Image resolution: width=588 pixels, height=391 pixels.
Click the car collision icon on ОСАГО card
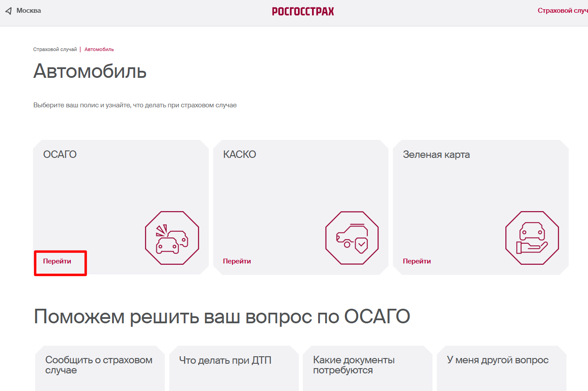click(x=172, y=238)
